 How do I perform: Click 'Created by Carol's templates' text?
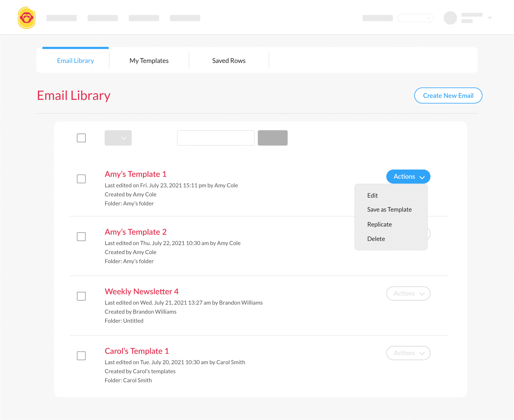140,371
